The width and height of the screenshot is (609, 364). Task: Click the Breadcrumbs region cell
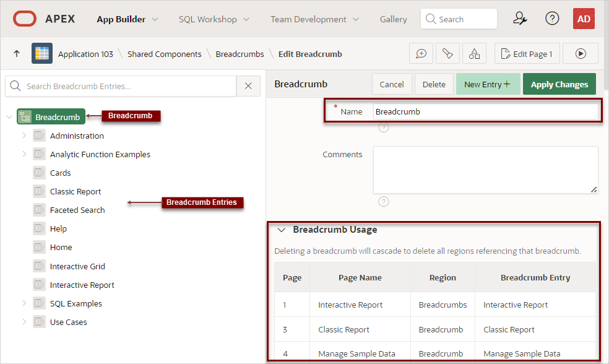click(x=443, y=305)
